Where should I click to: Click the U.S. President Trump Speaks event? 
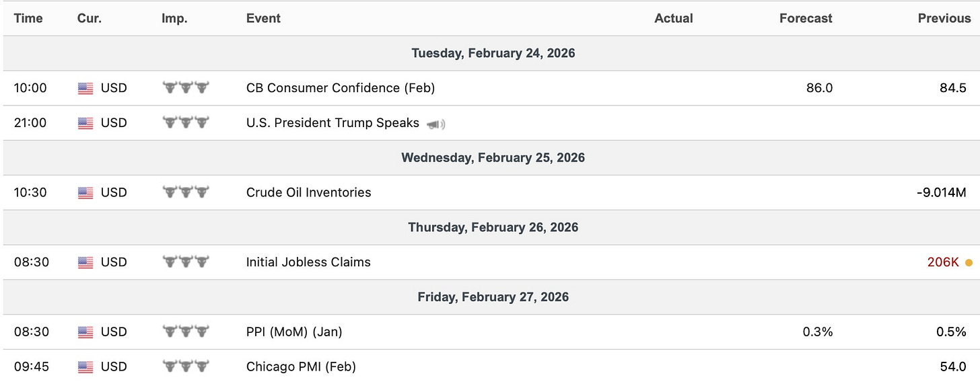(332, 123)
